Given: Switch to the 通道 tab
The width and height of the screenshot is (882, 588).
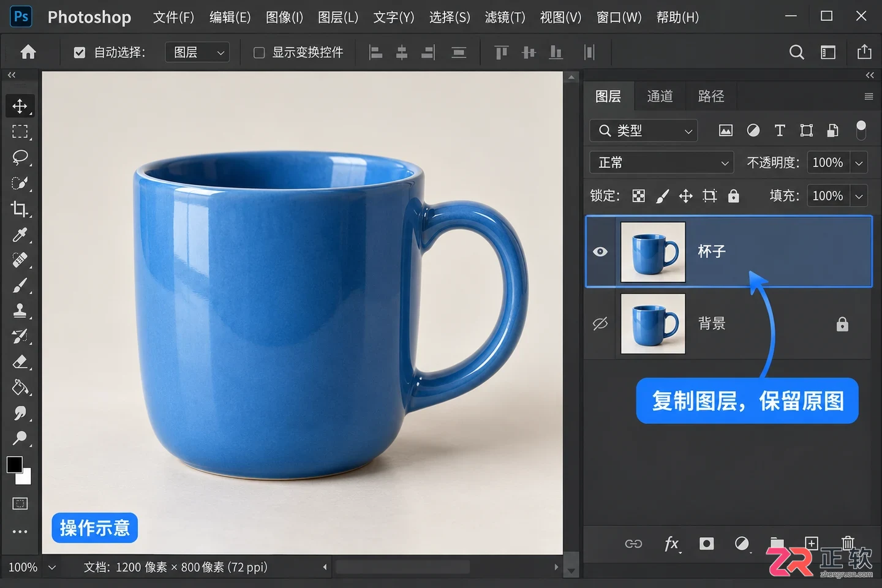Looking at the screenshot, I should (660, 96).
